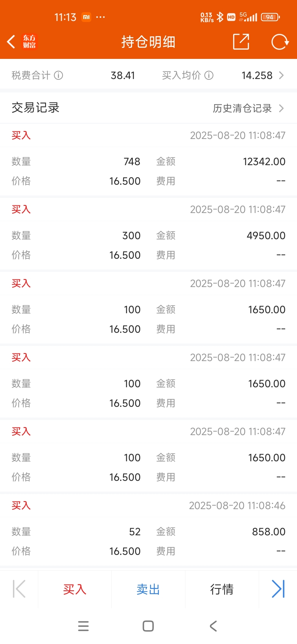Tap the back arrow in header
This screenshot has height=644, width=297.
(x=11, y=42)
